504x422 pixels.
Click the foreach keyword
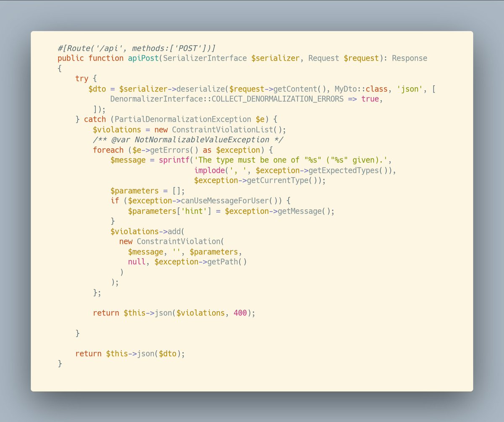(108, 150)
